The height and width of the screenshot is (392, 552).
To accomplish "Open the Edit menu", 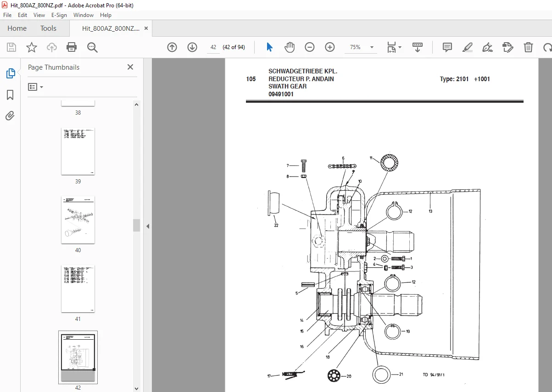I will (22, 15).
